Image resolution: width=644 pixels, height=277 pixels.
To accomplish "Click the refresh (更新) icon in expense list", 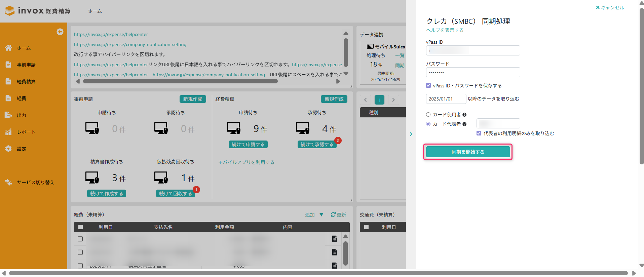I will (333, 214).
